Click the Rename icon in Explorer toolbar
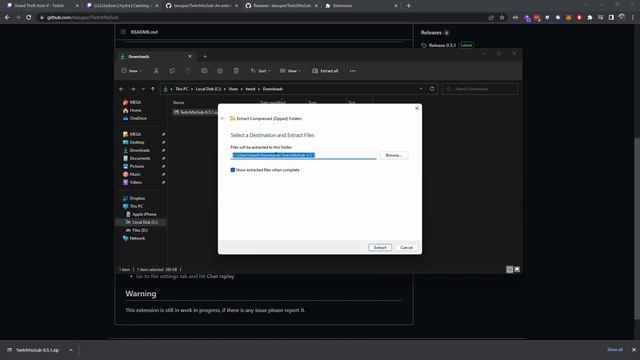 (204, 71)
